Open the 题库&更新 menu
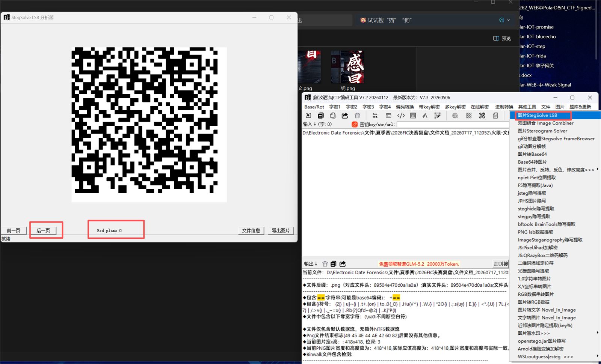601x364 pixels. pyautogui.click(x=580, y=107)
